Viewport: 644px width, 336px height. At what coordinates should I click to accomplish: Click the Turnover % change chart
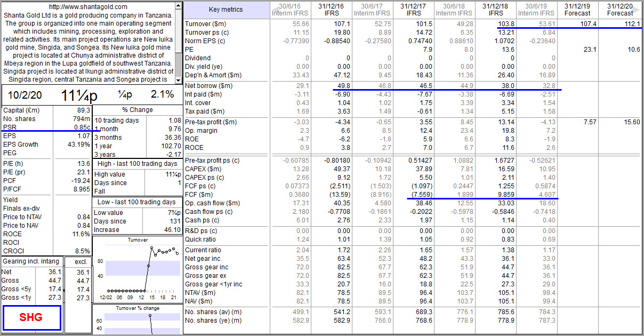[x=137, y=322]
